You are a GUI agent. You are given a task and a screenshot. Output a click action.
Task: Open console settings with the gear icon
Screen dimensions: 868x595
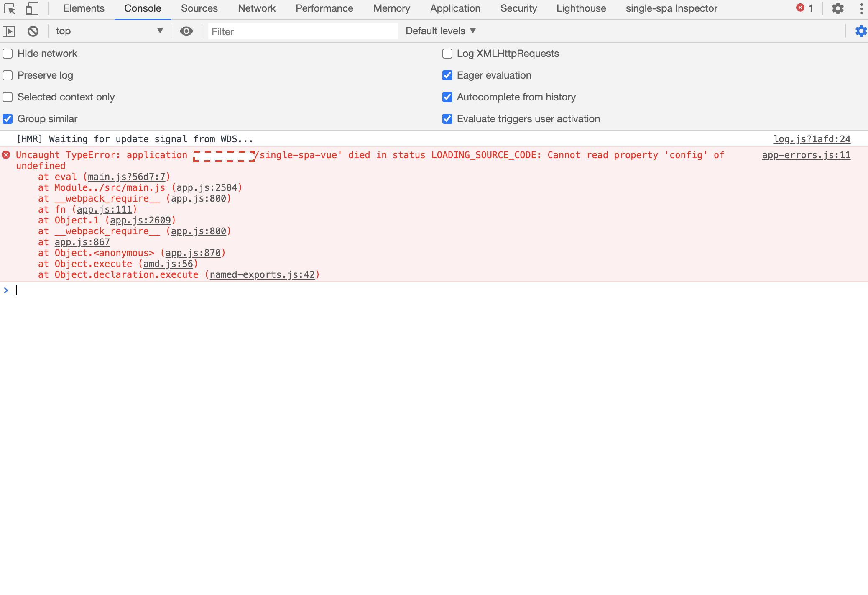(860, 31)
